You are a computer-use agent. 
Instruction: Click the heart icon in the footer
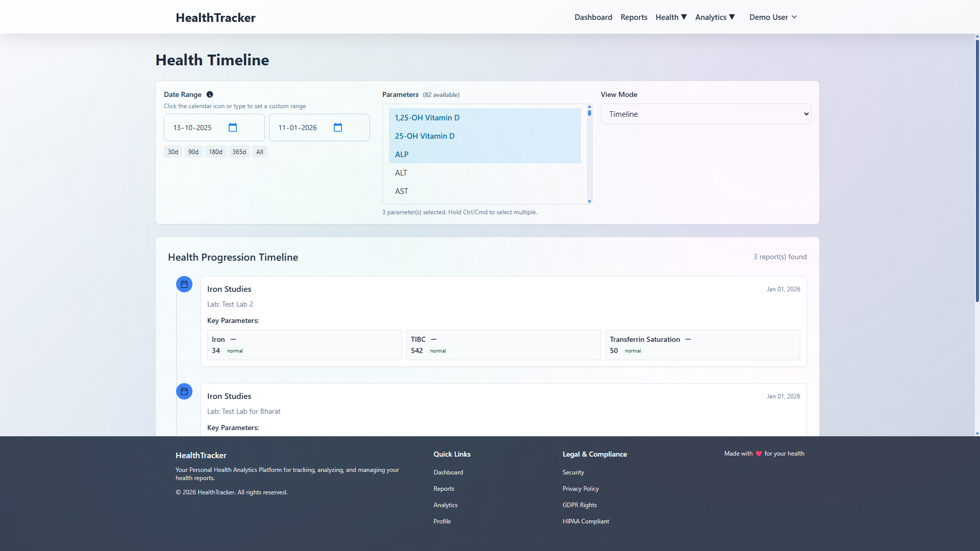pos(758,453)
